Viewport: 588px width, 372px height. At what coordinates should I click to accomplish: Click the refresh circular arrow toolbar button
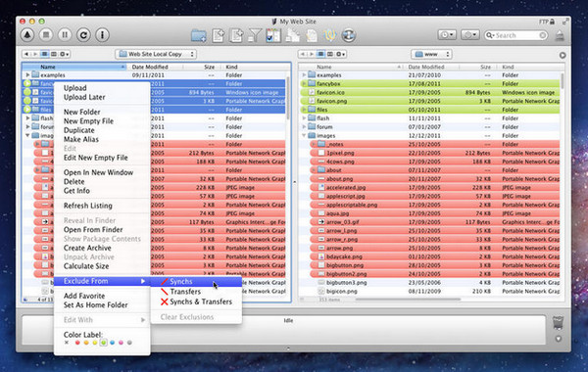pyautogui.click(x=83, y=35)
